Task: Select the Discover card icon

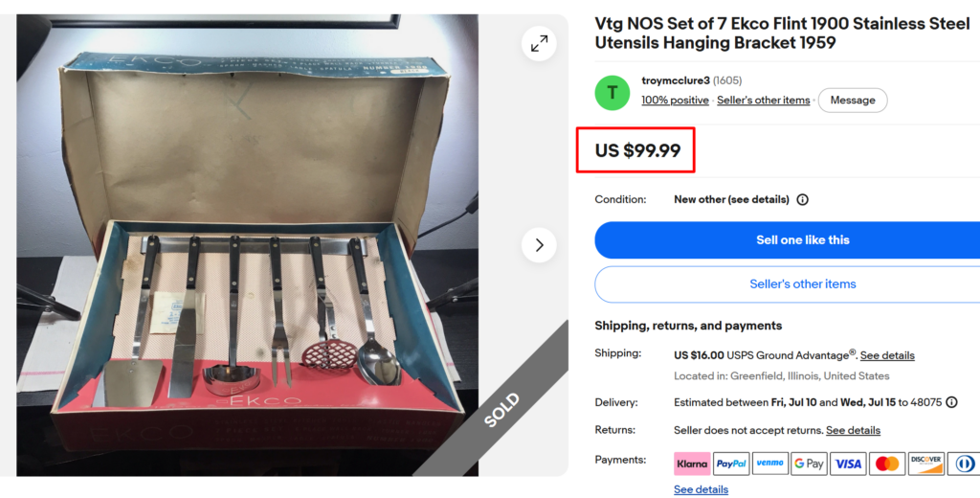Action: coord(925,464)
